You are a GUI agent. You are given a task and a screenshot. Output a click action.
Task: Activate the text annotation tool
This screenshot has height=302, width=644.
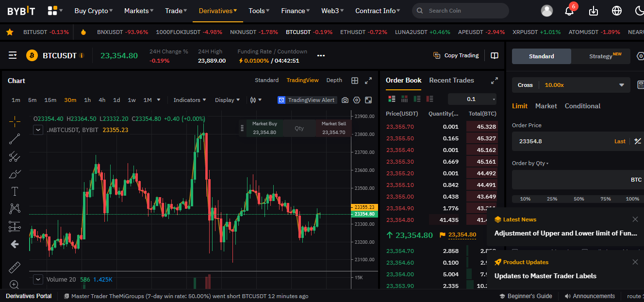15,191
